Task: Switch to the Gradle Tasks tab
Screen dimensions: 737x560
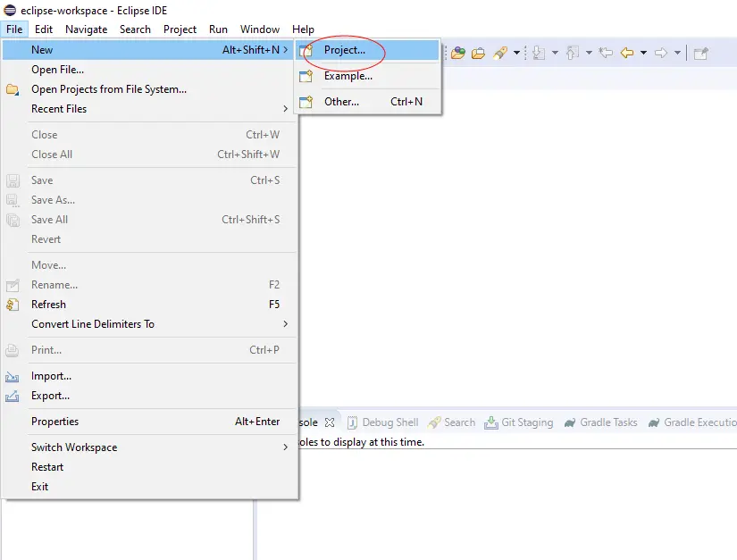Action: tap(600, 422)
